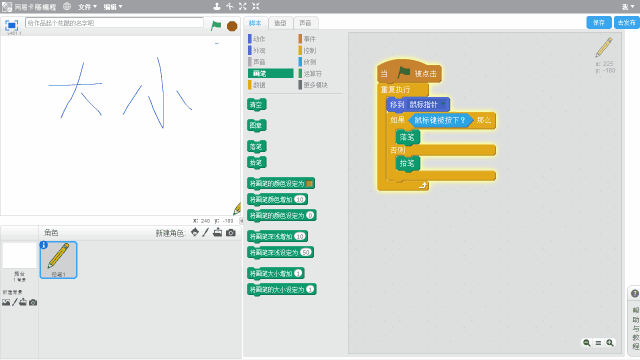The height and width of the screenshot is (360, 640).
Task: Open the help question mark panel
Action: (x=635, y=293)
